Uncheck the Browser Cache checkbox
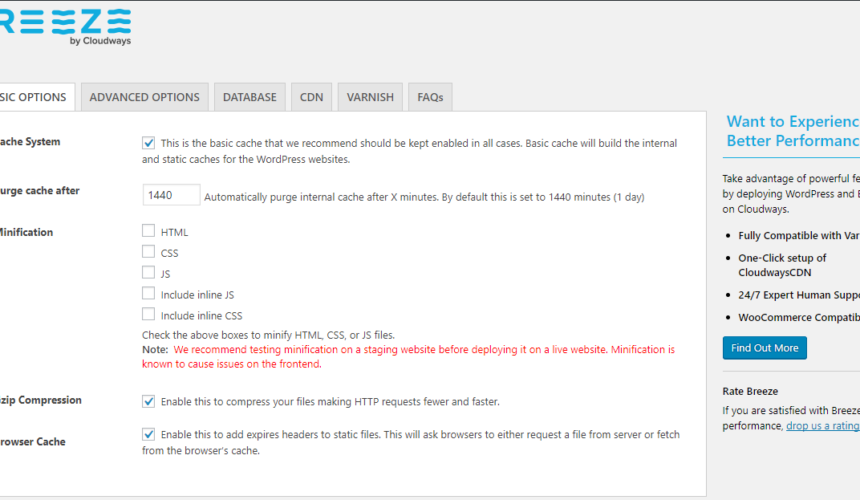 tap(148, 434)
